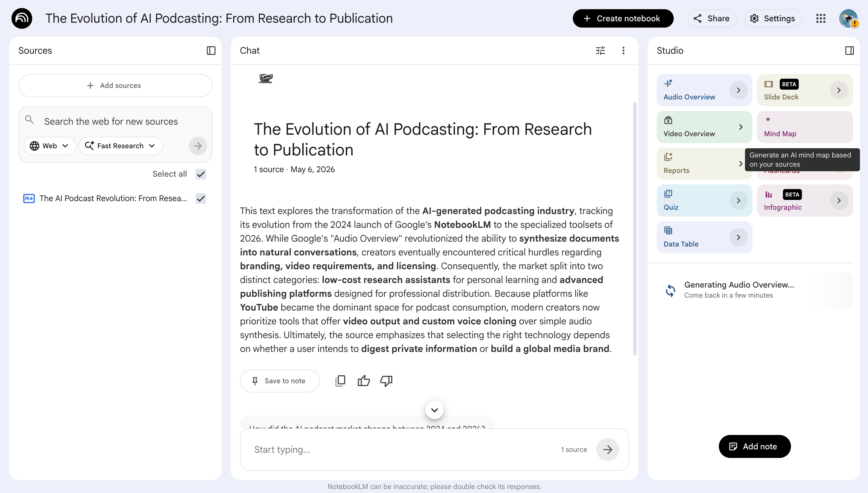Viewport: 868px width, 493px height.
Task: Save the summary to note
Action: tap(280, 381)
